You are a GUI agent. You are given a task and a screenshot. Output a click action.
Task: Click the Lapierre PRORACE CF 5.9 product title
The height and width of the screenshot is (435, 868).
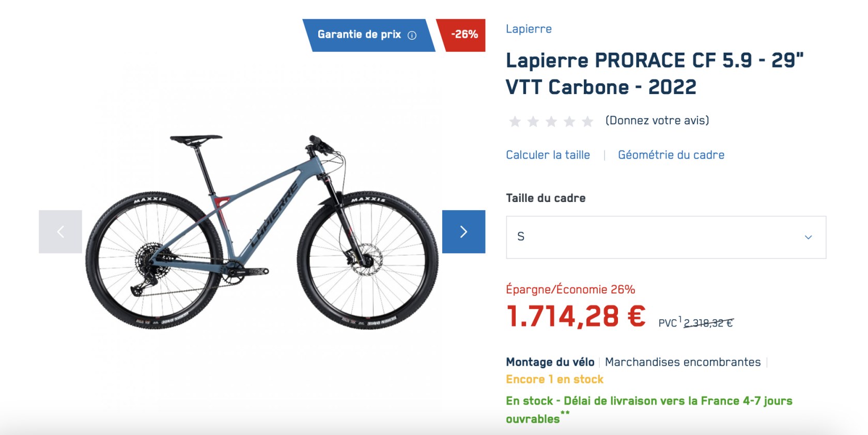coord(655,73)
